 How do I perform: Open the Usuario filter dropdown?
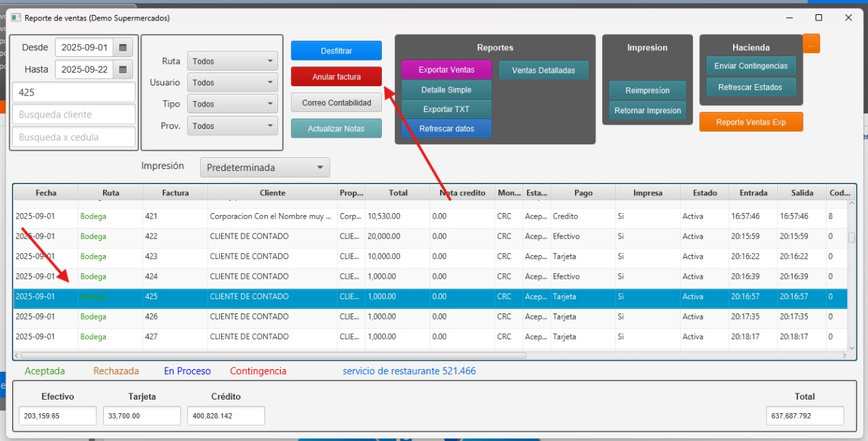pos(233,83)
